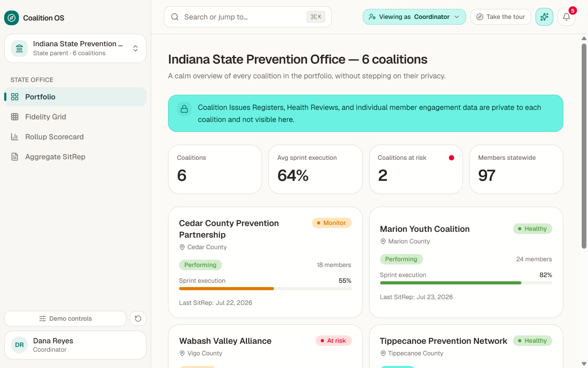Open Tippecanoe Prevention Network card
This screenshot has width=588, height=368.
(x=466, y=346)
